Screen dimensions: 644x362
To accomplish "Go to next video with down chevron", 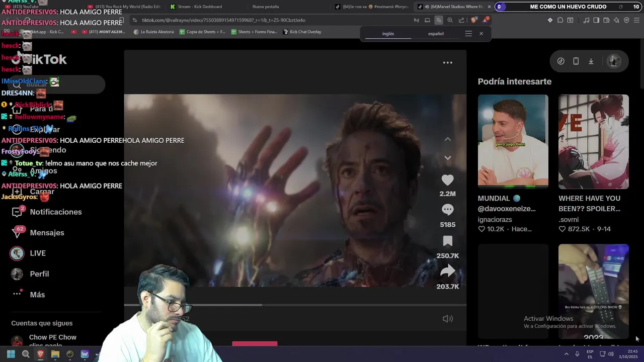I will point(447,158).
